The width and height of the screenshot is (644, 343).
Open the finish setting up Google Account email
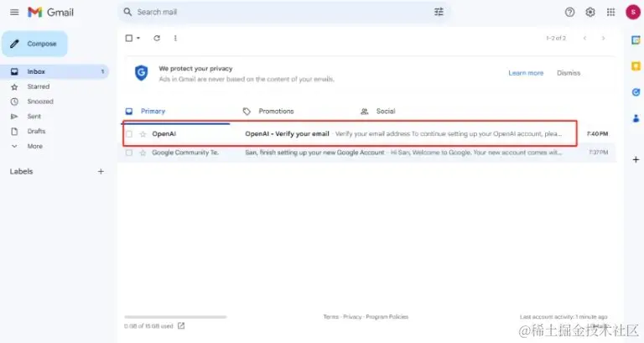(314, 153)
